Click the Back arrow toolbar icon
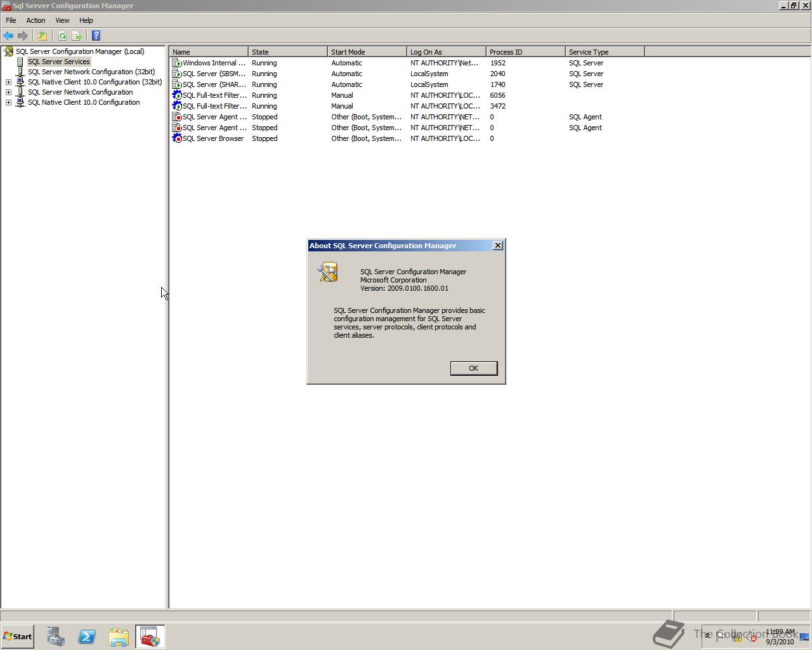 (8, 36)
